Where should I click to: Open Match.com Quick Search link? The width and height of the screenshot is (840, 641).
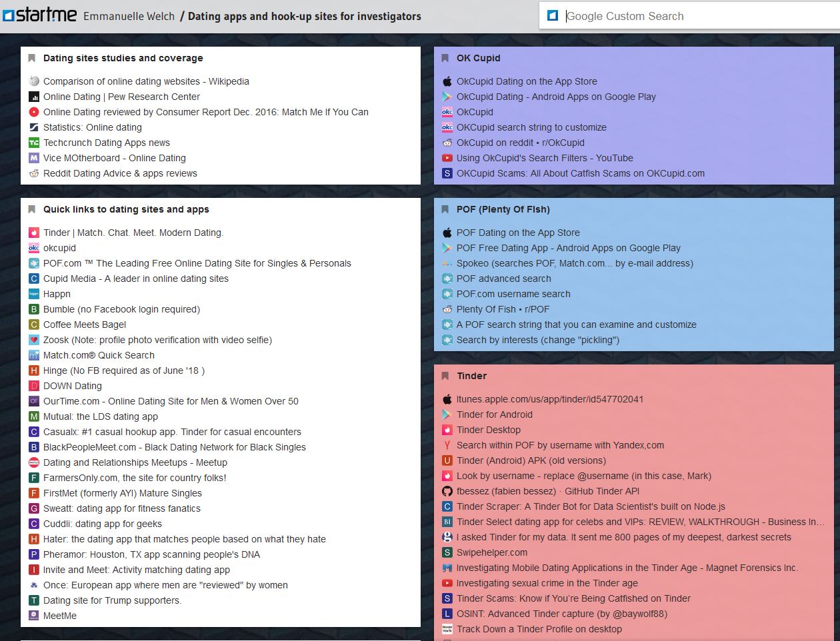[x=99, y=355]
